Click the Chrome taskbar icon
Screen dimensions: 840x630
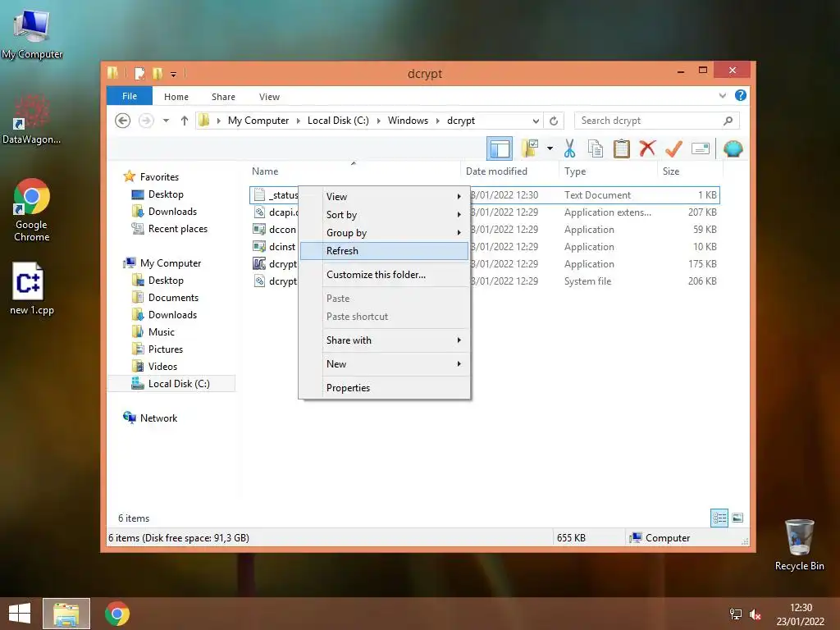[x=116, y=614]
